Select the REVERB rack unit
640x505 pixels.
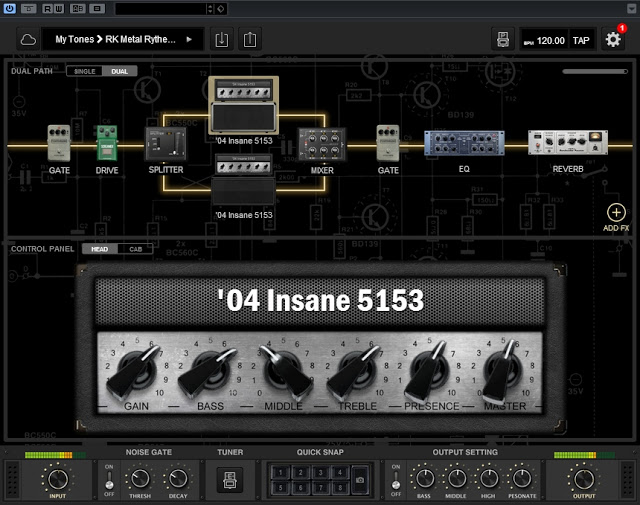567,144
